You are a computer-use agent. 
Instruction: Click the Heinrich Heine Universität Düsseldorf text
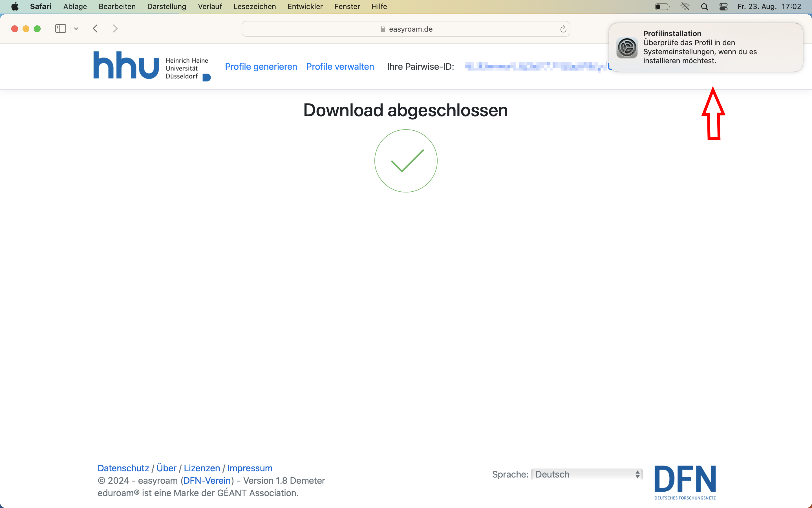(187, 68)
